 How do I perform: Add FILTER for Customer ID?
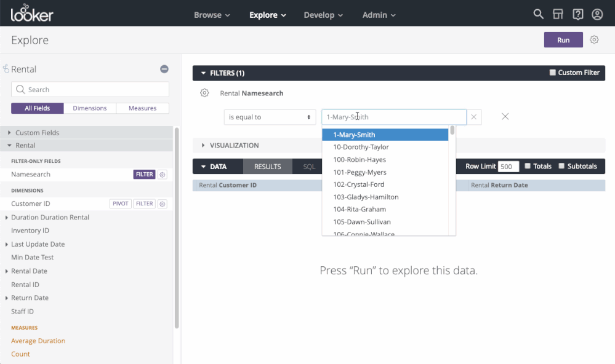[x=144, y=204]
